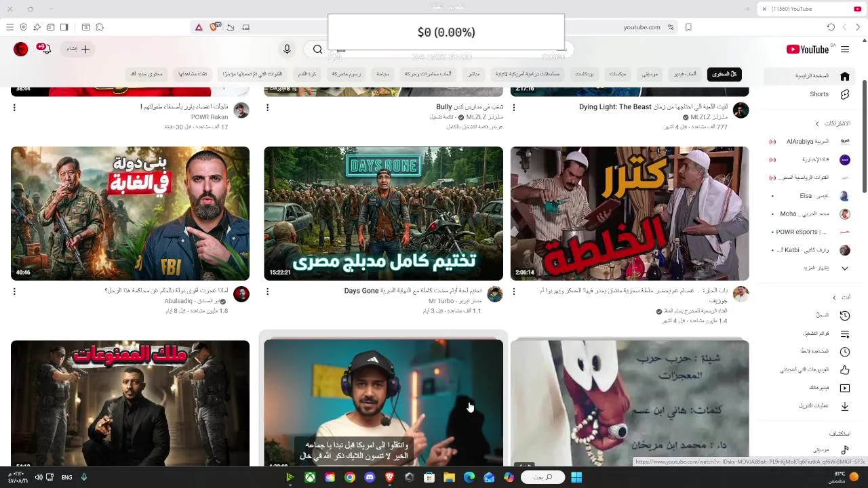Click the Brave Rewards triangle icon
868x488 pixels.
tap(199, 27)
